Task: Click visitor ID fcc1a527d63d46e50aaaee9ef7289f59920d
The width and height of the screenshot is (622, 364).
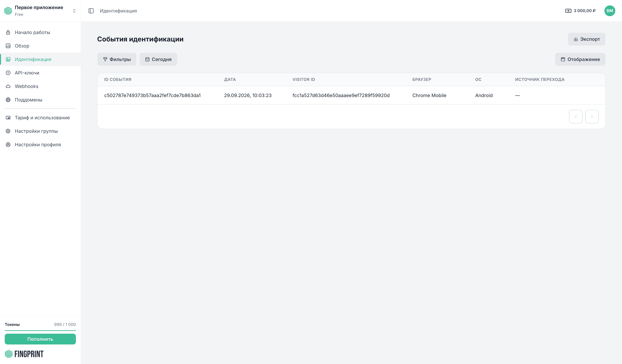Action: coord(341,95)
